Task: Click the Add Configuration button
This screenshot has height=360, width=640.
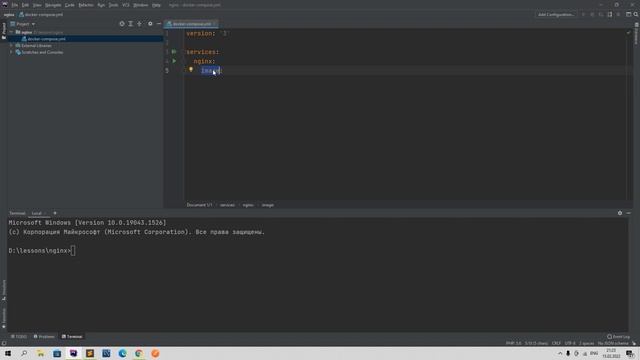Action: pyautogui.click(x=556, y=14)
